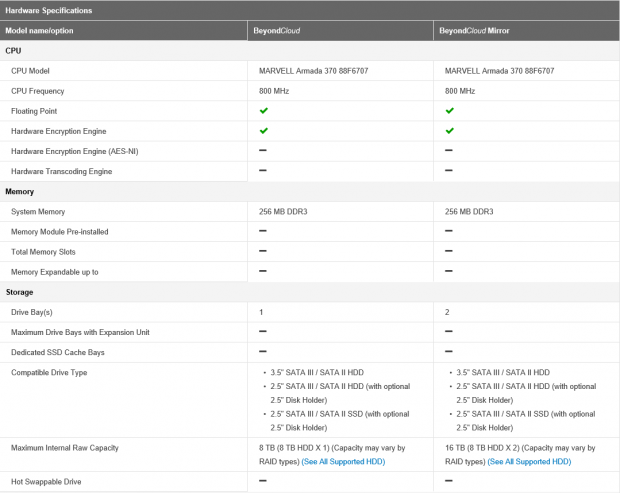Click Memory Expandable up to label
Screen dimensions: 620x493
[55, 272]
